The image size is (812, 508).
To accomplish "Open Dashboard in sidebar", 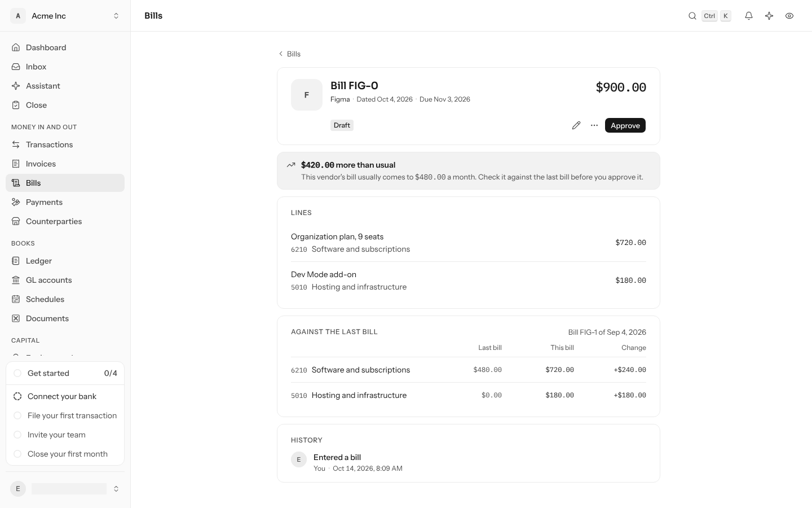I will [65, 47].
